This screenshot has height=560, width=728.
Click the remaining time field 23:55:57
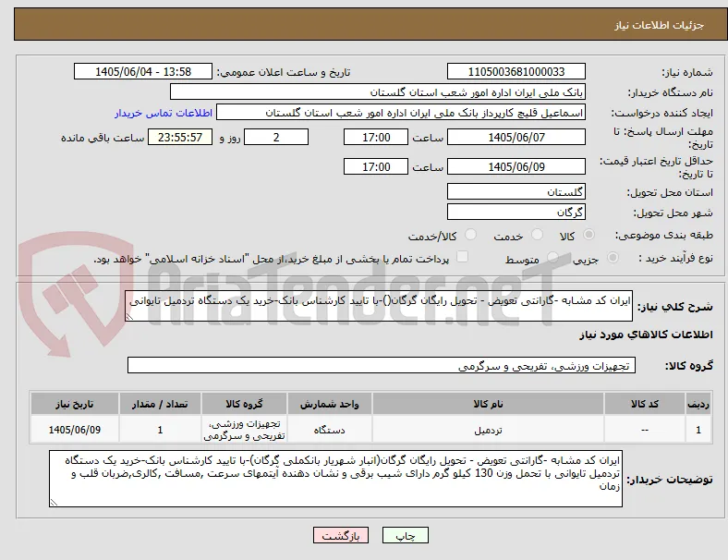point(180,137)
